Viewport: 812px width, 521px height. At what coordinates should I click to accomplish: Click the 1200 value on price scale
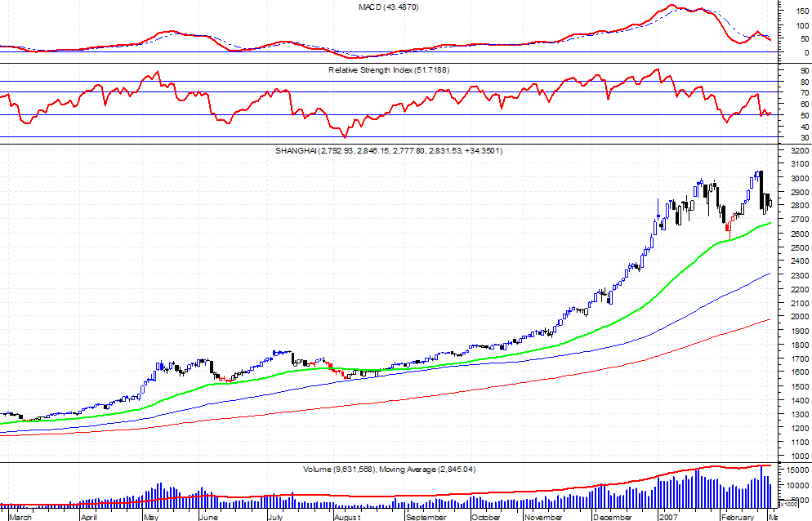[801, 429]
